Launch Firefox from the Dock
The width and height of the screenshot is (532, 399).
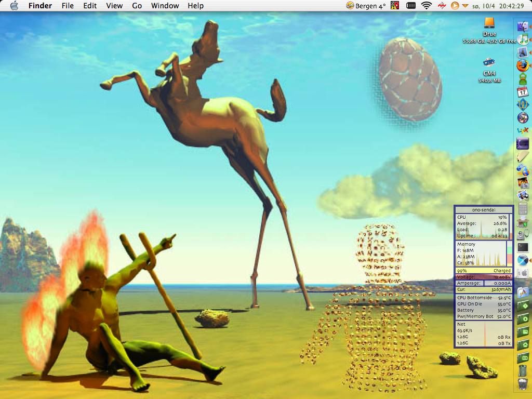pyautogui.click(x=523, y=65)
